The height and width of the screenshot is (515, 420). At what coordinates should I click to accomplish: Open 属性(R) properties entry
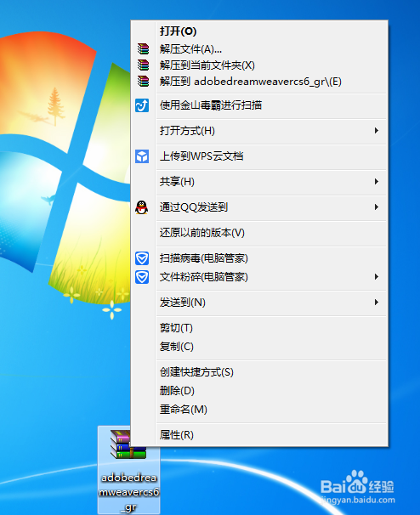[x=259, y=435]
